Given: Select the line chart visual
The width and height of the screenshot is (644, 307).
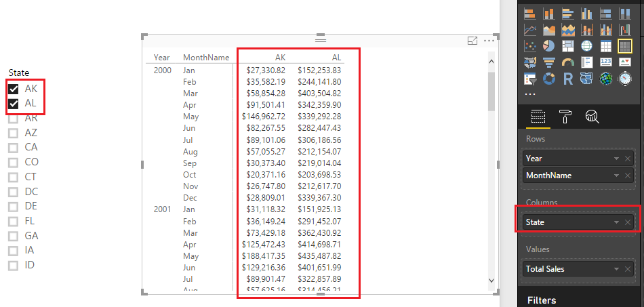Looking at the screenshot, I should coord(529,30).
